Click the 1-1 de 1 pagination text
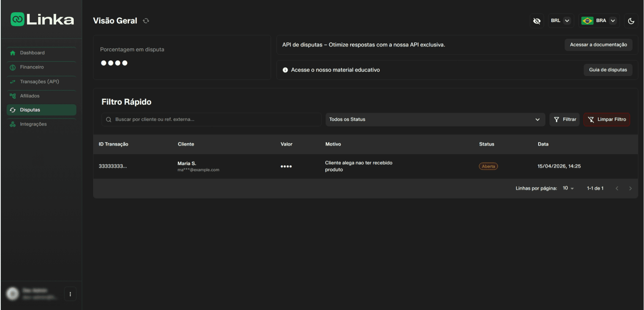 pyautogui.click(x=595, y=188)
